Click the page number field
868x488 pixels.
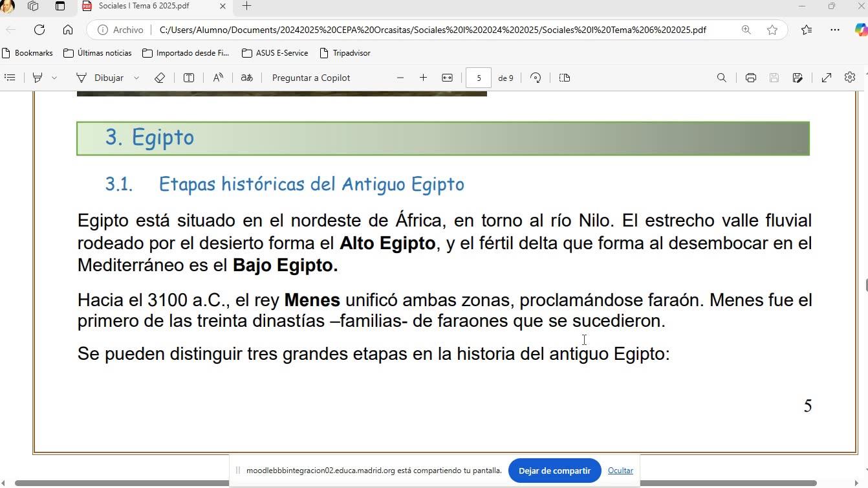(x=479, y=78)
